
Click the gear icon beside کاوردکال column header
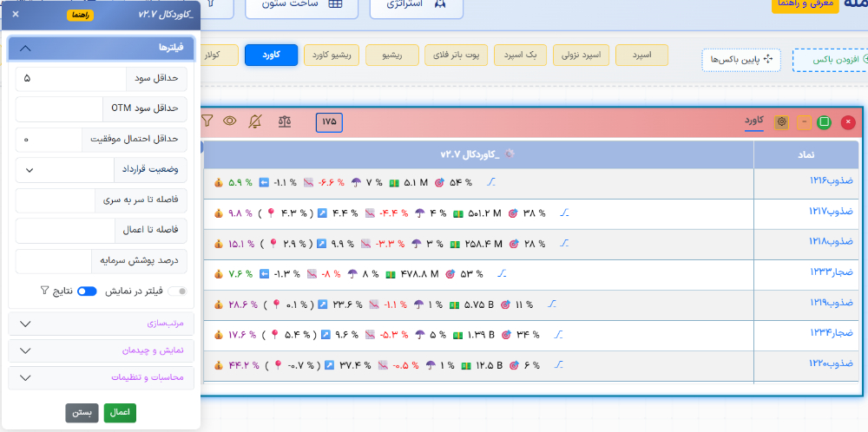click(x=510, y=154)
